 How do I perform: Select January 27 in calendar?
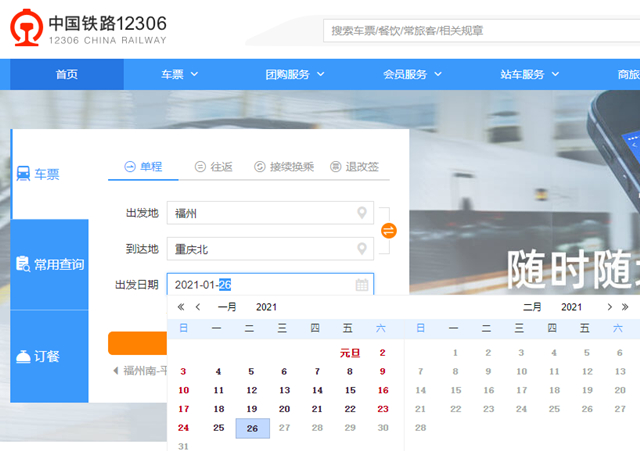coord(284,428)
